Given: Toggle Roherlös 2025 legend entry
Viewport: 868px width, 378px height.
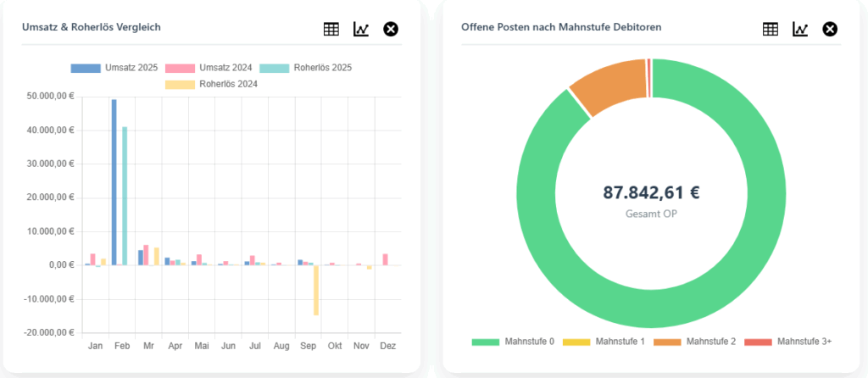Looking at the screenshot, I should pos(305,68).
